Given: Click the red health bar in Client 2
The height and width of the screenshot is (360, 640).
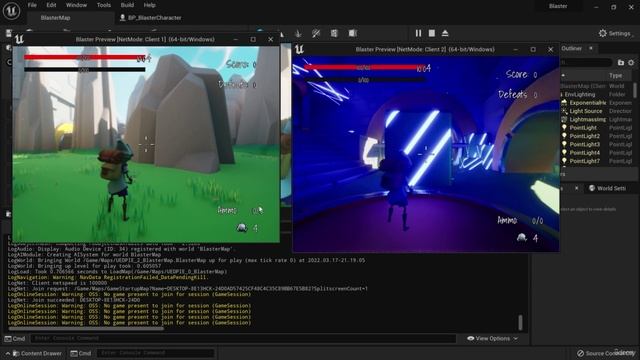Looking at the screenshot, I should point(362,67).
